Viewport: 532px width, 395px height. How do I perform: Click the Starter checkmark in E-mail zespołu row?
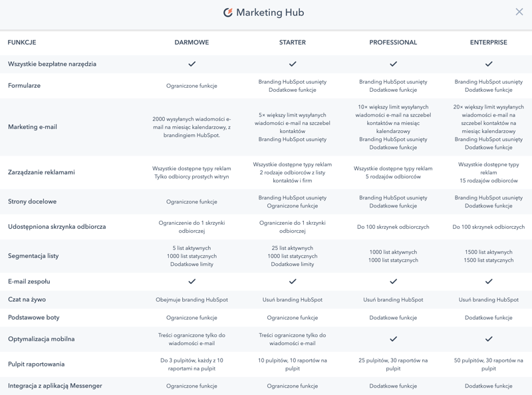tap(293, 281)
